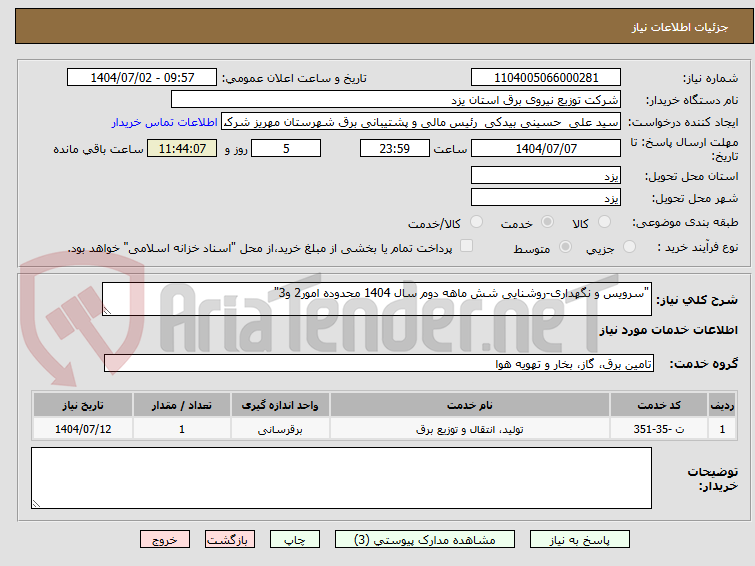Click remaining time field 11:44:07
The width and height of the screenshot is (755, 566).
[x=182, y=148]
